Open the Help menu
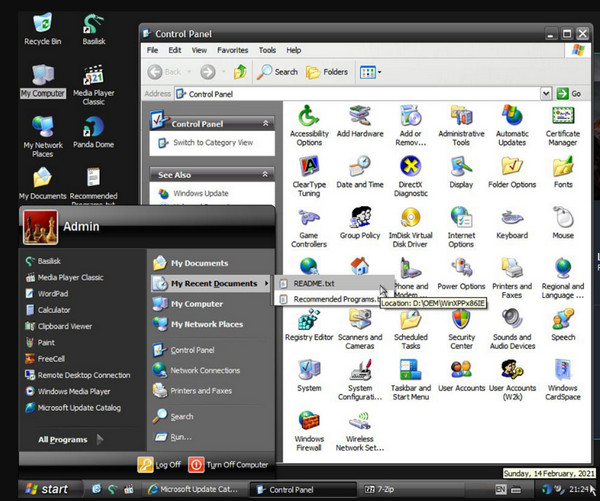 pos(293,50)
